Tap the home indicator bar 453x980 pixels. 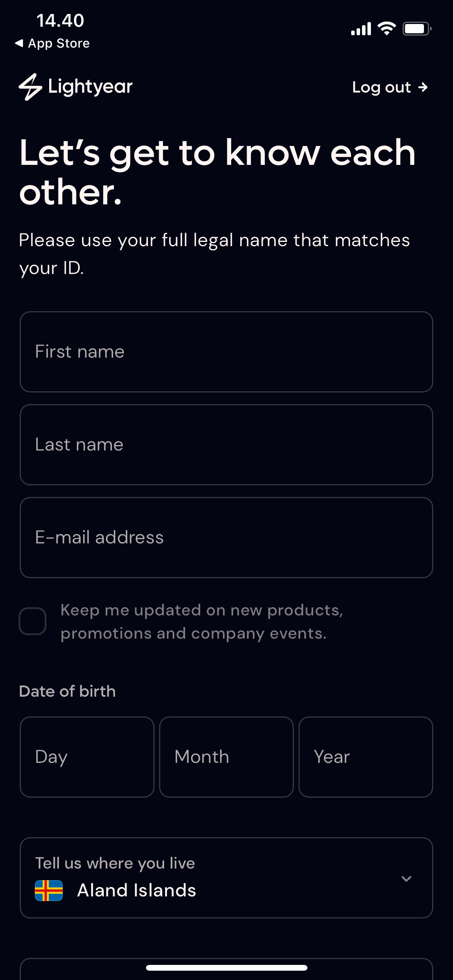(x=226, y=968)
